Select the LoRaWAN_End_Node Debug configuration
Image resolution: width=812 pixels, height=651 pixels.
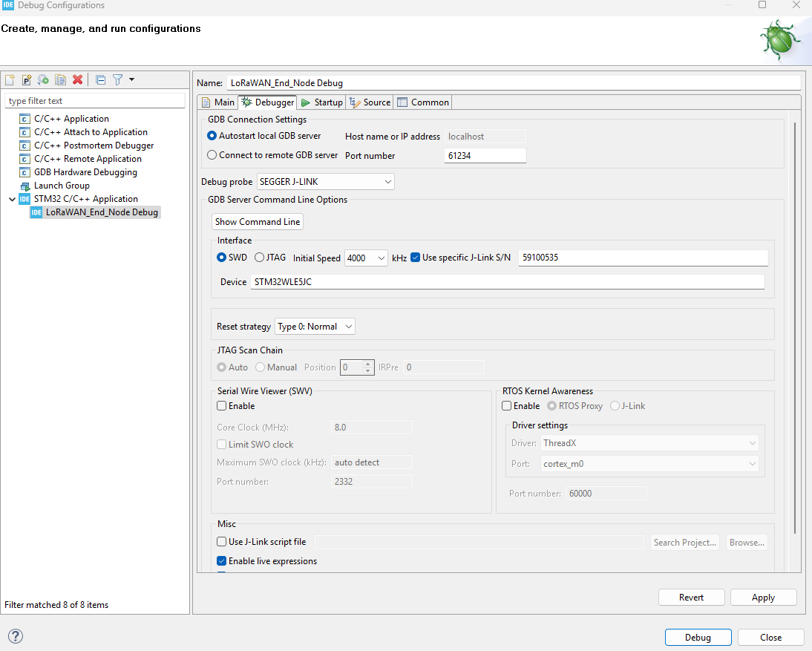pos(102,212)
